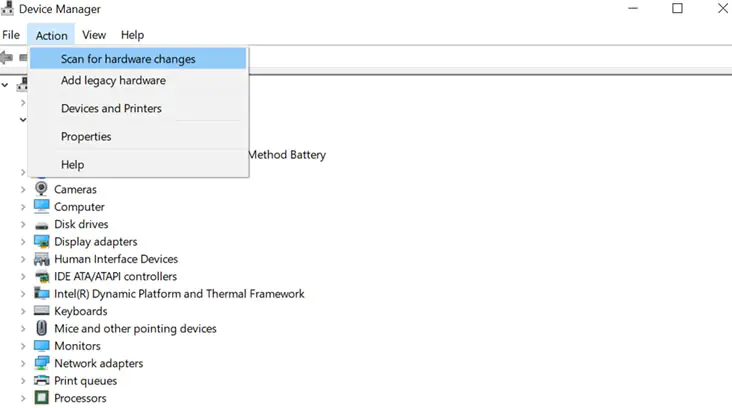Select IDE ATA/ATAPI controllers label
This screenshot has height=408, width=732.
coord(115,276)
